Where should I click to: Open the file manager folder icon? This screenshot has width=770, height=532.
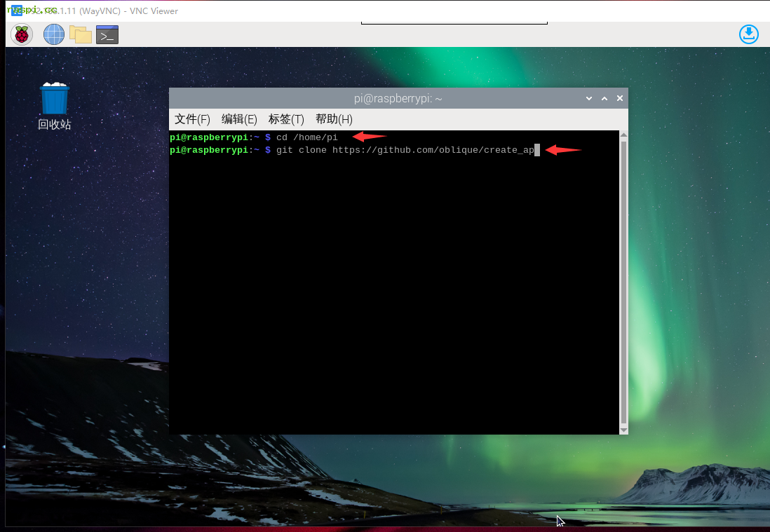coord(81,34)
